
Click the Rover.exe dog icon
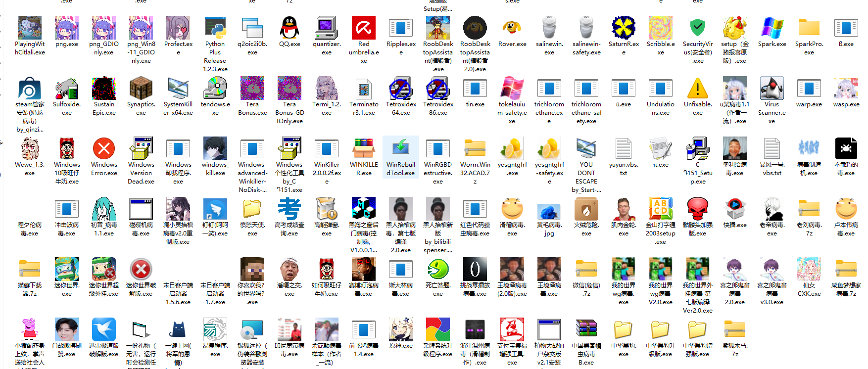[x=512, y=28]
